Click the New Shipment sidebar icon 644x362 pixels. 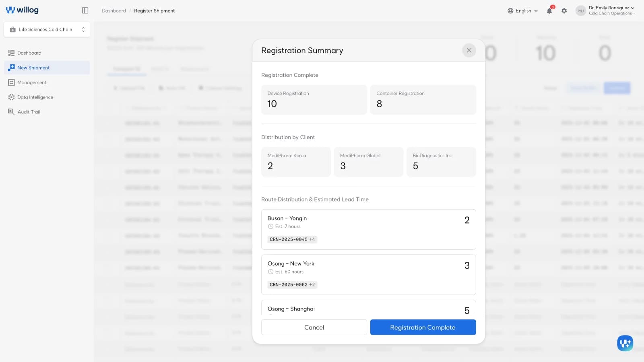click(x=11, y=68)
